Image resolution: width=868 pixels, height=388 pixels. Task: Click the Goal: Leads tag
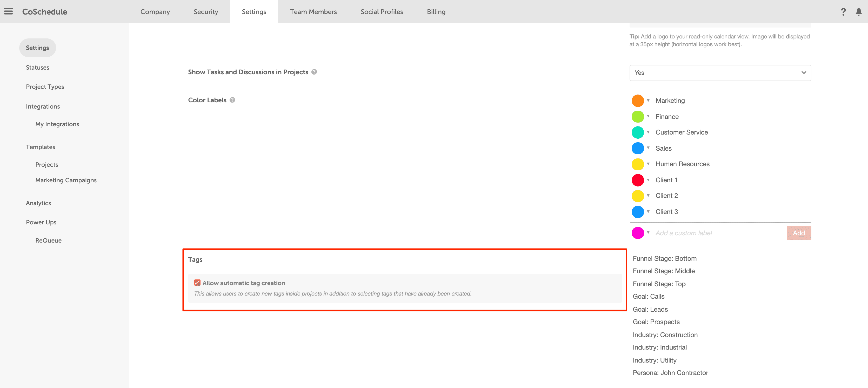pyautogui.click(x=650, y=309)
